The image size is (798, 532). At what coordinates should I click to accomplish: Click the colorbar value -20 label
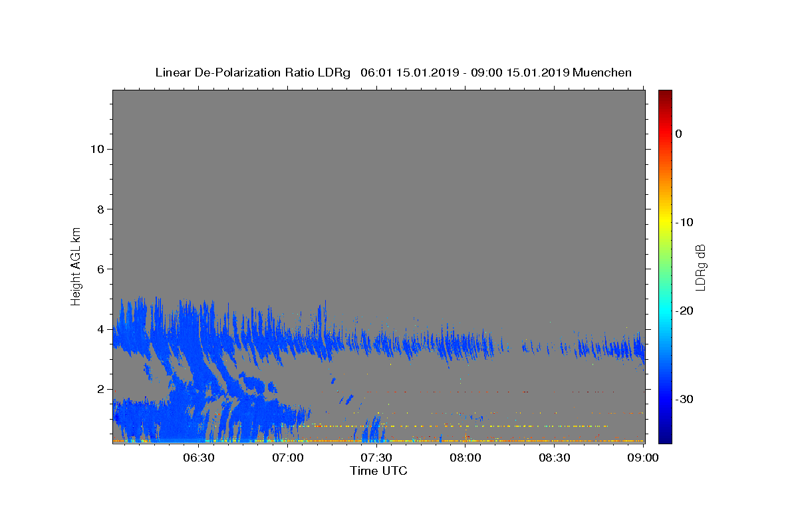pyautogui.click(x=685, y=311)
